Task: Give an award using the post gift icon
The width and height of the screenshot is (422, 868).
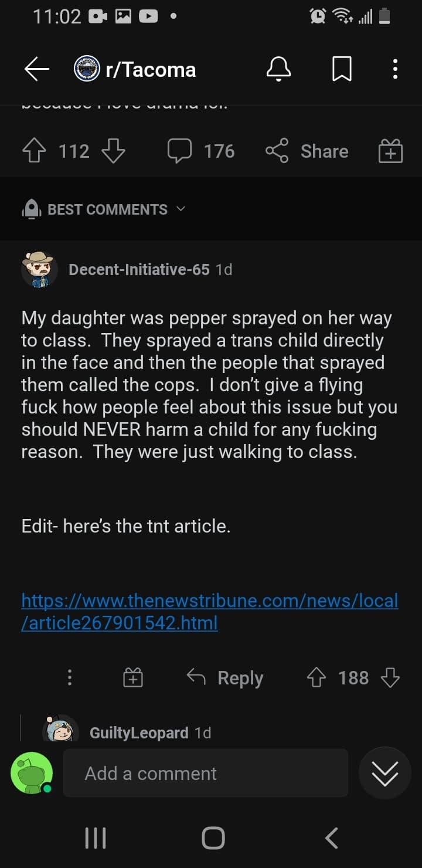Action: click(390, 151)
